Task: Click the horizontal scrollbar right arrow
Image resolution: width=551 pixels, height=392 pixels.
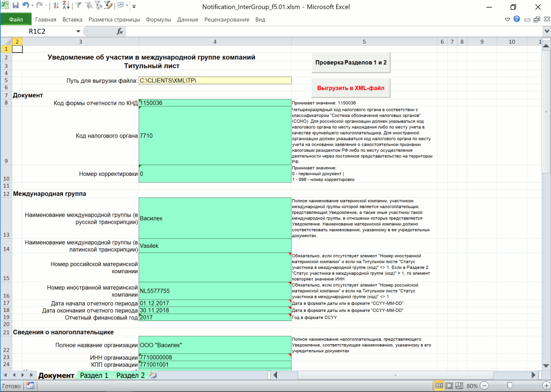Action: 533,375
